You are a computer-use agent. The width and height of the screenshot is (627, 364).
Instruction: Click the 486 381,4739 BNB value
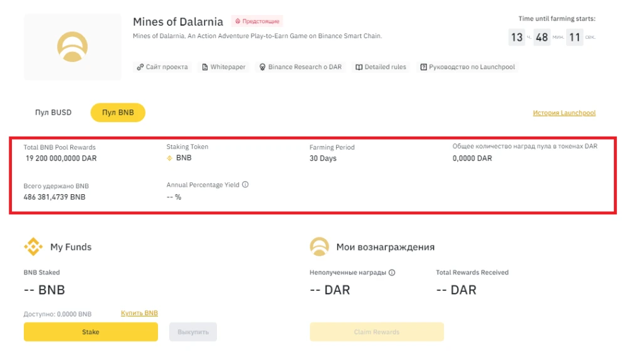(x=55, y=197)
